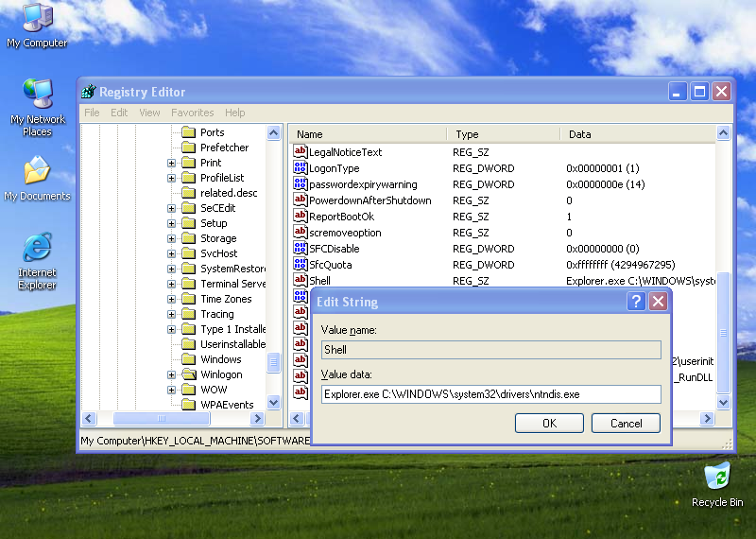Viewport: 756px width, 539px height.
Task: Expand the Time Zones tree node
Action: coord(171,299)
